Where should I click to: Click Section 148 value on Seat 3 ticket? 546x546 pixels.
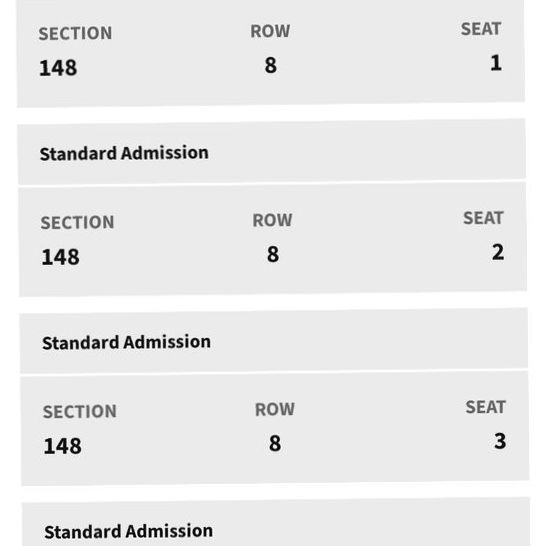pyautogui.click(x=62, y=446)
